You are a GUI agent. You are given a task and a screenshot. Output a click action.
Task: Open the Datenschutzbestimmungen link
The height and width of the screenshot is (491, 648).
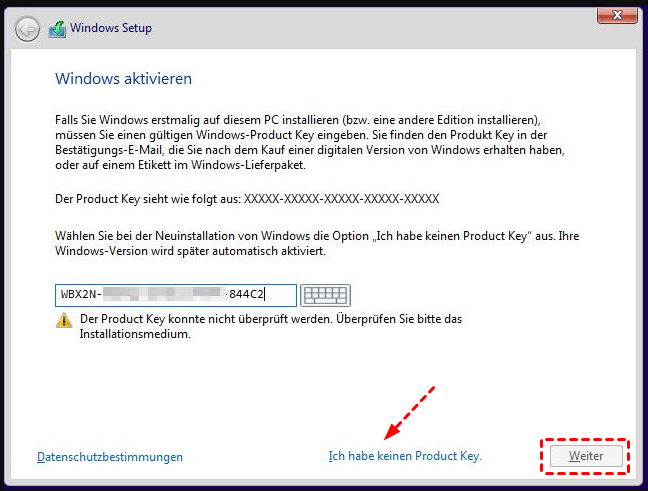pyautogui.click(x=110, y=457)
